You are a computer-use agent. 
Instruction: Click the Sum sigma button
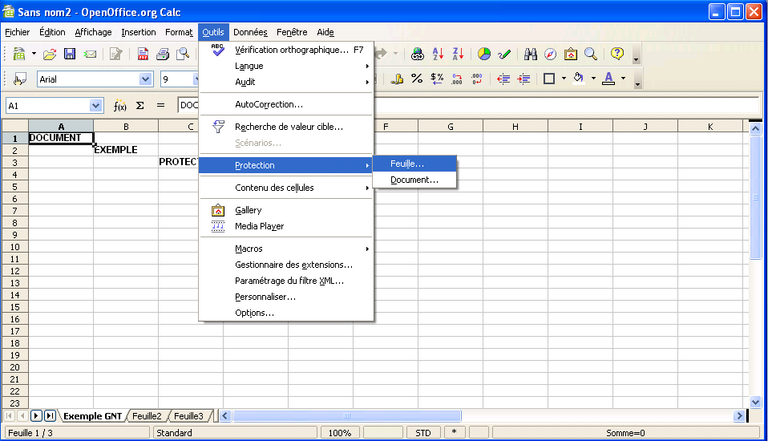(x=140, y=105)
